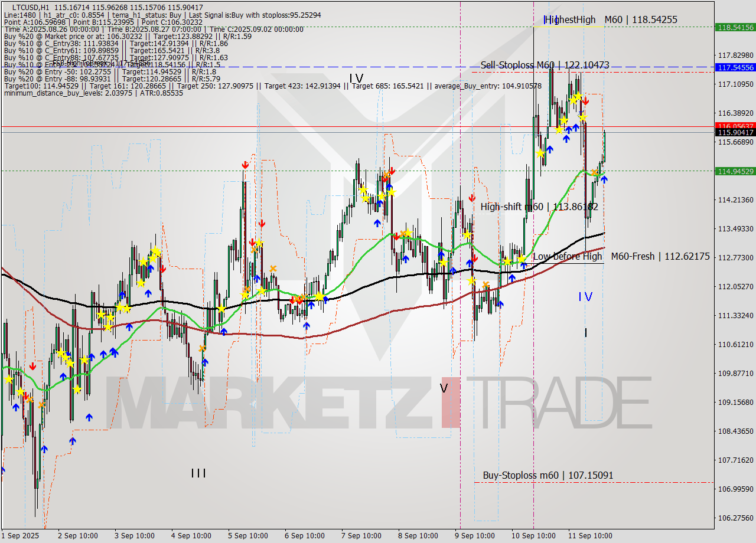Screen dimensions: 756x543
Task: Expand the Buy-Stoploss m60 level label
Action: (548, 475)
